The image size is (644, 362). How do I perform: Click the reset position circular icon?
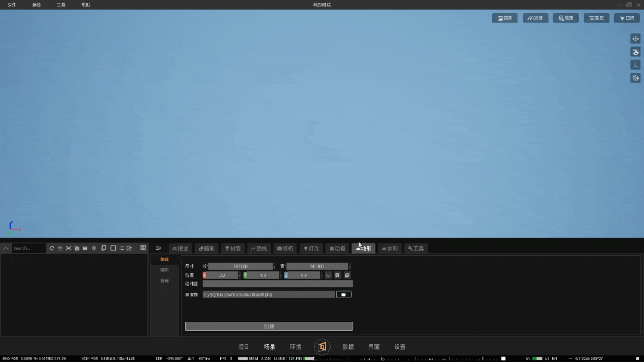point(328,276)
